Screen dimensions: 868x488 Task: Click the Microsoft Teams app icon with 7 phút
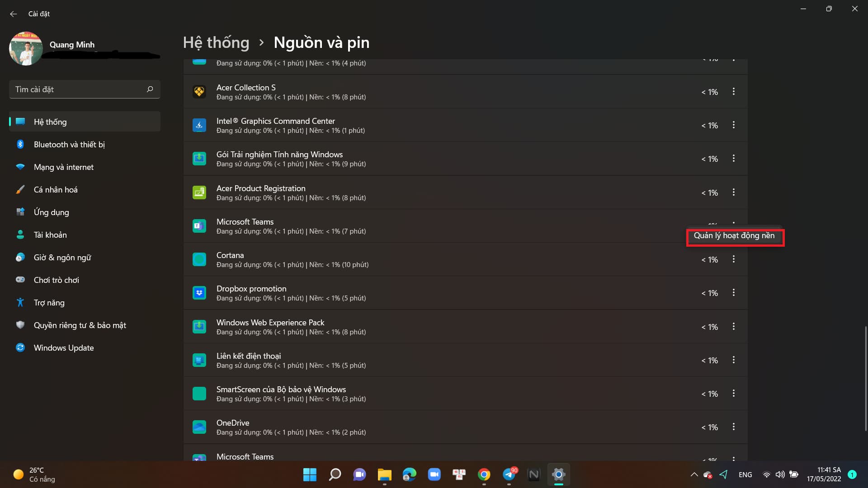click(199, 226)
